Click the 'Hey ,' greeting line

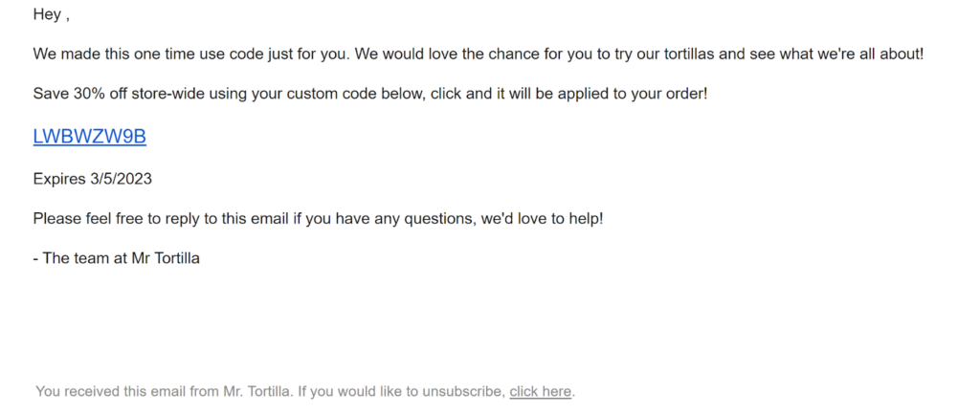click(51, 14)
